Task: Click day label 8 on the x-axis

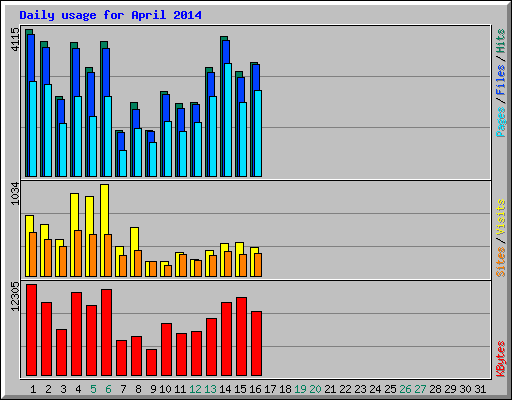Action: click(138, 389)
